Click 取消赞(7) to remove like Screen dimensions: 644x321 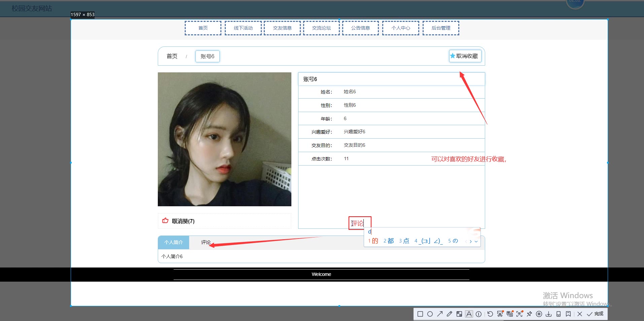point(183,221)
